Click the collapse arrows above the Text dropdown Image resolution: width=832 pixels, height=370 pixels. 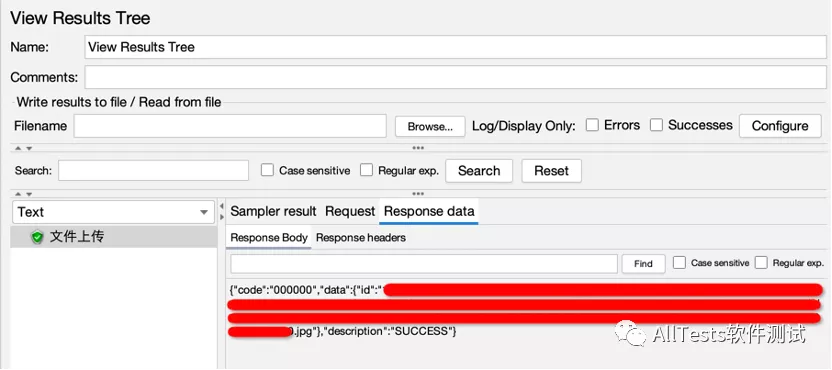23,194
